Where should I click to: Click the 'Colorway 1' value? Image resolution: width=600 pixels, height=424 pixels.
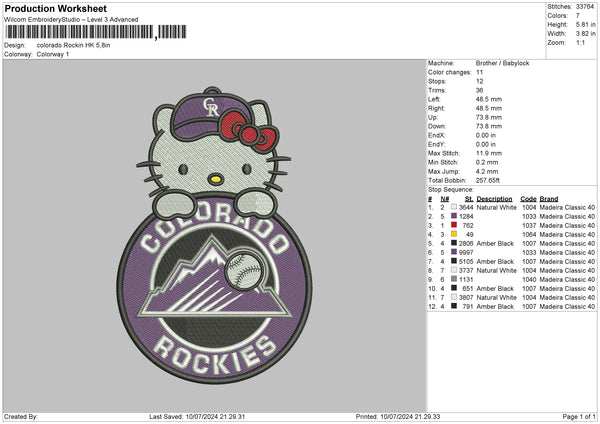click(x=53, y=54)
